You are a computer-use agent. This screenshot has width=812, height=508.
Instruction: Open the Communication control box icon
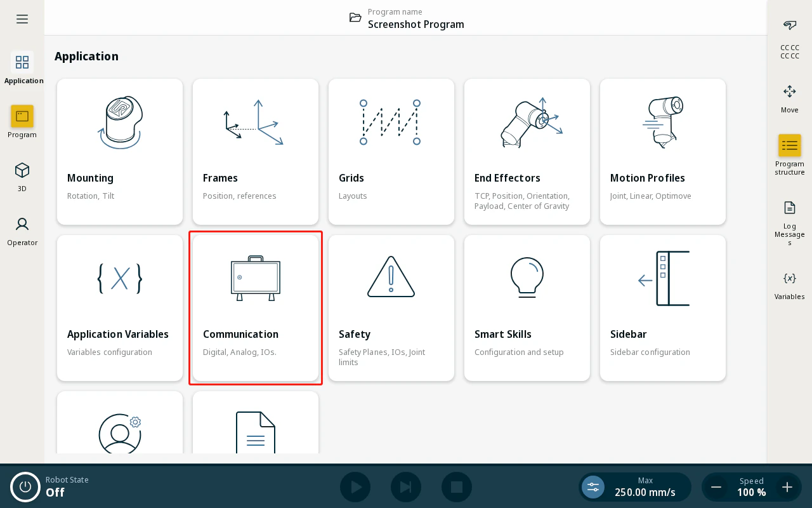[256, 278]
